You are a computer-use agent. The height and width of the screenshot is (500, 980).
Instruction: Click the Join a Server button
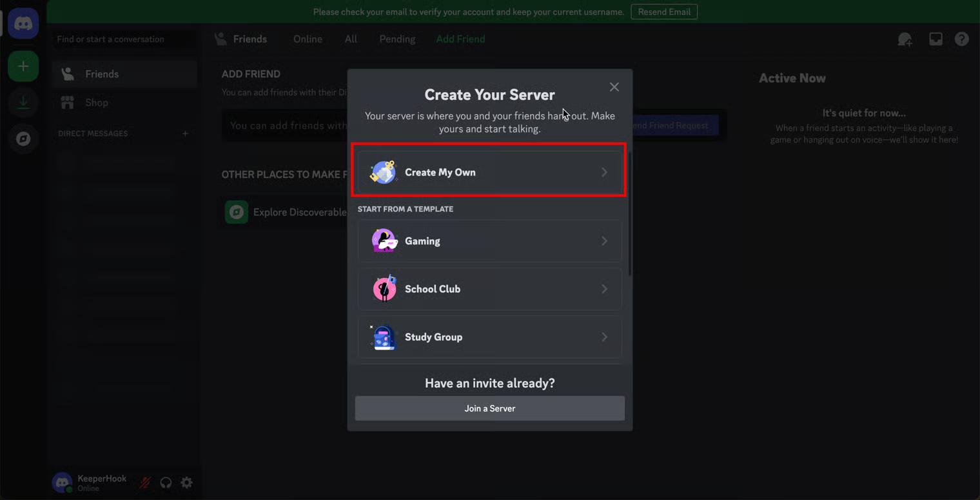[489, 408]
